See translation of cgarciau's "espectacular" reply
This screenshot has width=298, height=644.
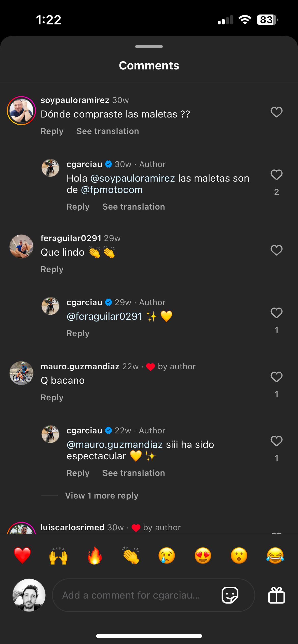(134, 473)
